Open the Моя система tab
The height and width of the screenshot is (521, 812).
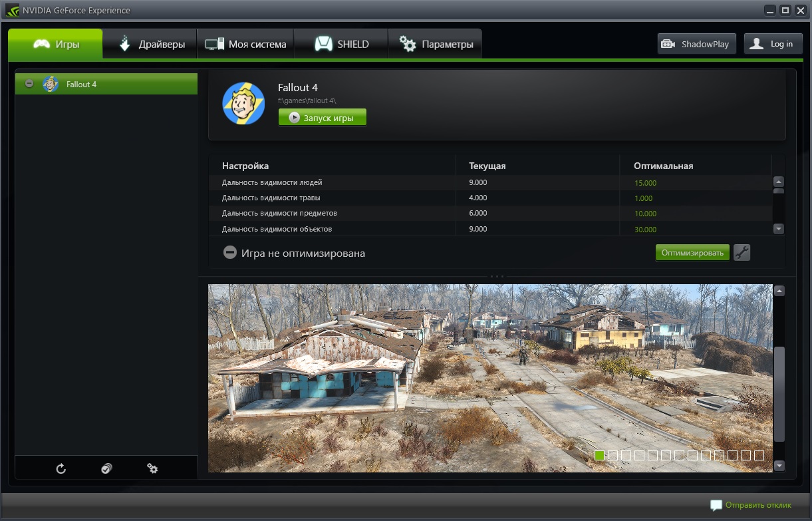point(245,44)
